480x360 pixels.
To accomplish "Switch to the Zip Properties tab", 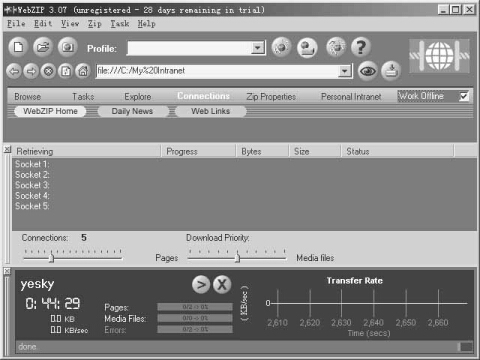I will tap(271, 97).
